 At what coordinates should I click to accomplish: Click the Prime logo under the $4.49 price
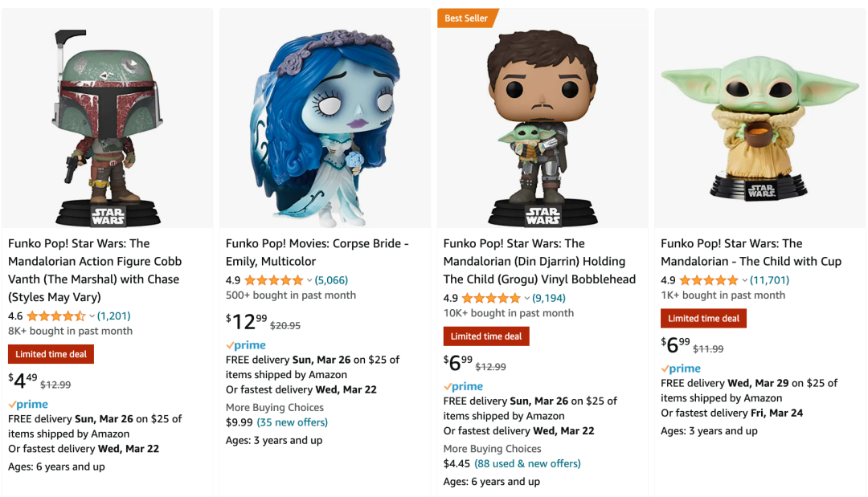pyautogui.click(x=28, y=405)
